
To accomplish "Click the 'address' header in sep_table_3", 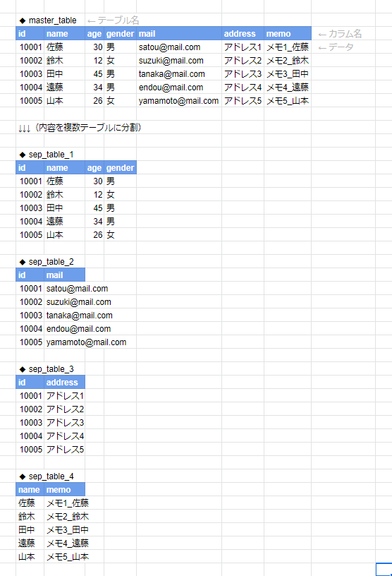I will (x=65, y=383).
